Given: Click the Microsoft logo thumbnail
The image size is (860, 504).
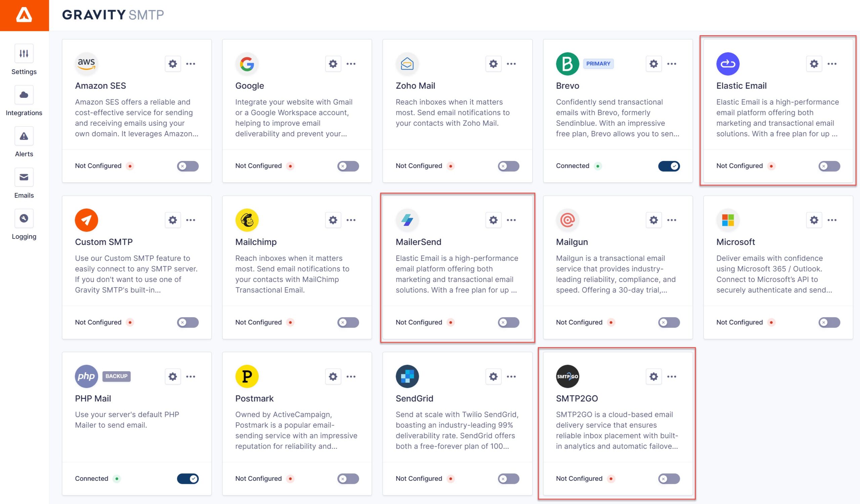Looking at the screenshot, I should [x=728, y=220].
